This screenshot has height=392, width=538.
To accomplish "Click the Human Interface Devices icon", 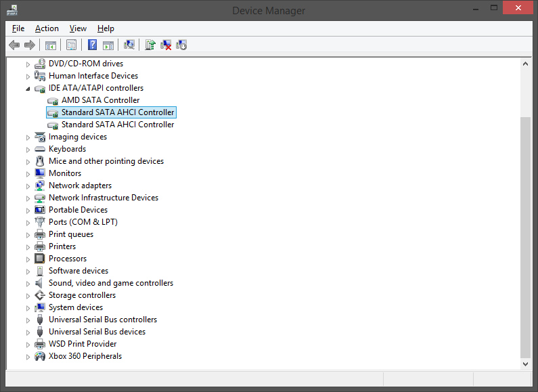I will point(40,76).
